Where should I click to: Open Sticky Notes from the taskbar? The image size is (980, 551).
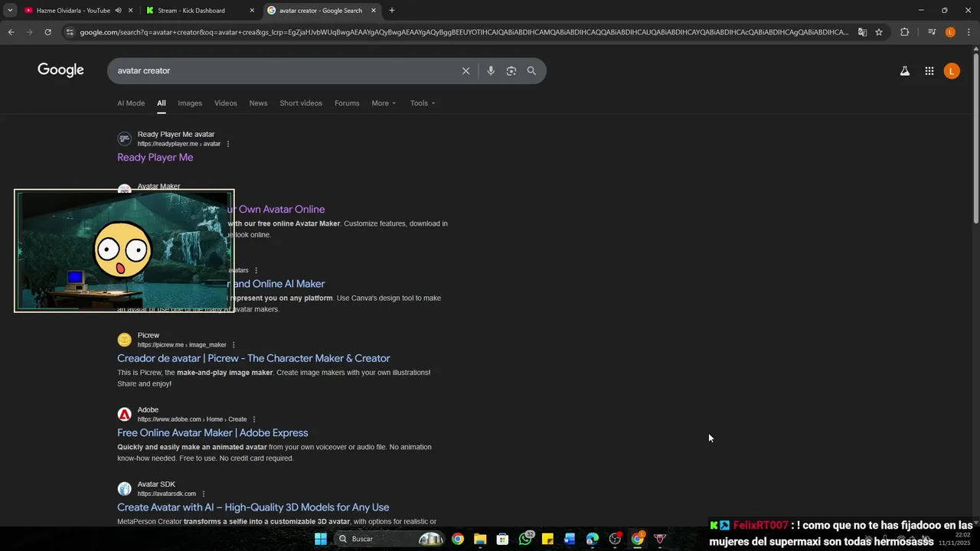tap(547, 539)
